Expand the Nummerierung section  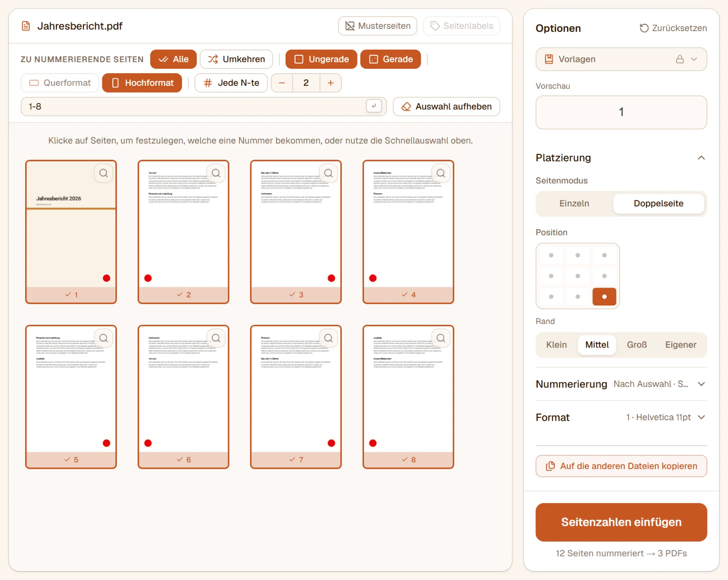tap(621, 384)
